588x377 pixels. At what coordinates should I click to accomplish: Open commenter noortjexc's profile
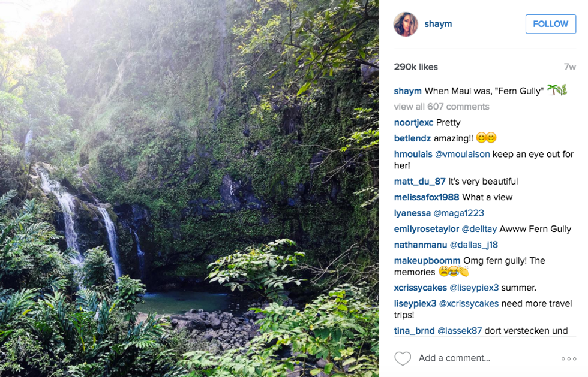click(x=413, y=123)
